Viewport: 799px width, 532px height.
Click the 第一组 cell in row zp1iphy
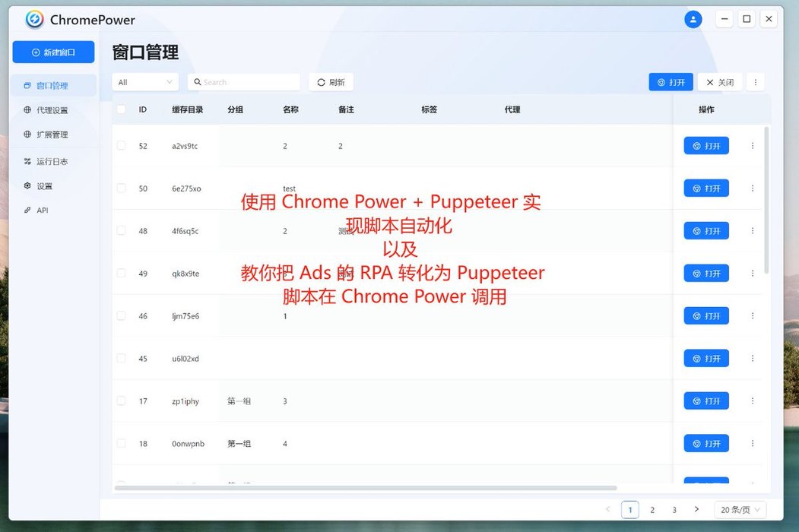tap(239, 401)
